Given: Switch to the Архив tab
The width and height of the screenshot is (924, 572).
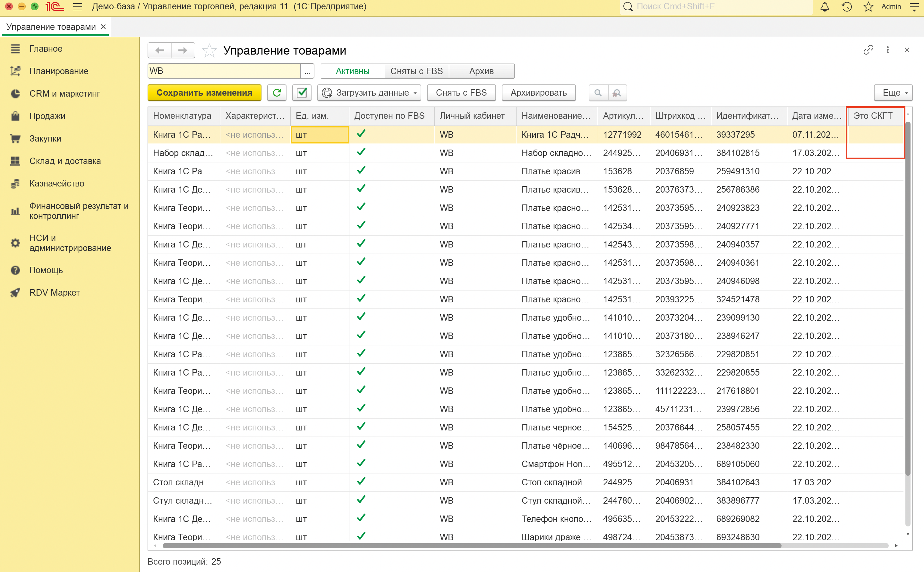Looking at the screenshot, I should pyautogui.click(x=481, y=71).
